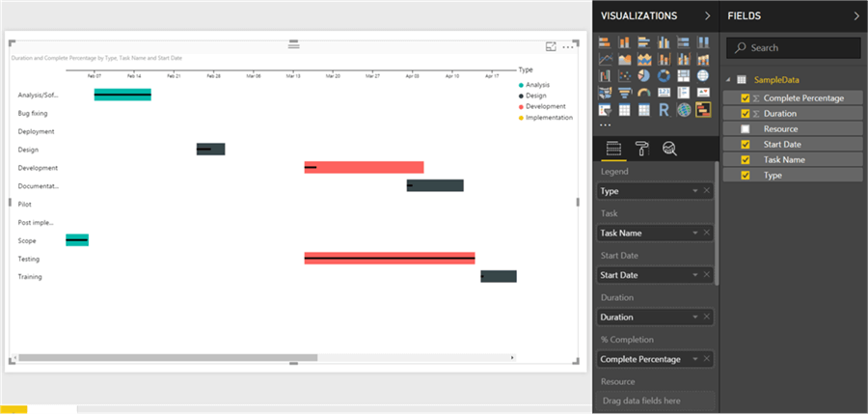Select the line and clustered column visual

click(683, 59)
